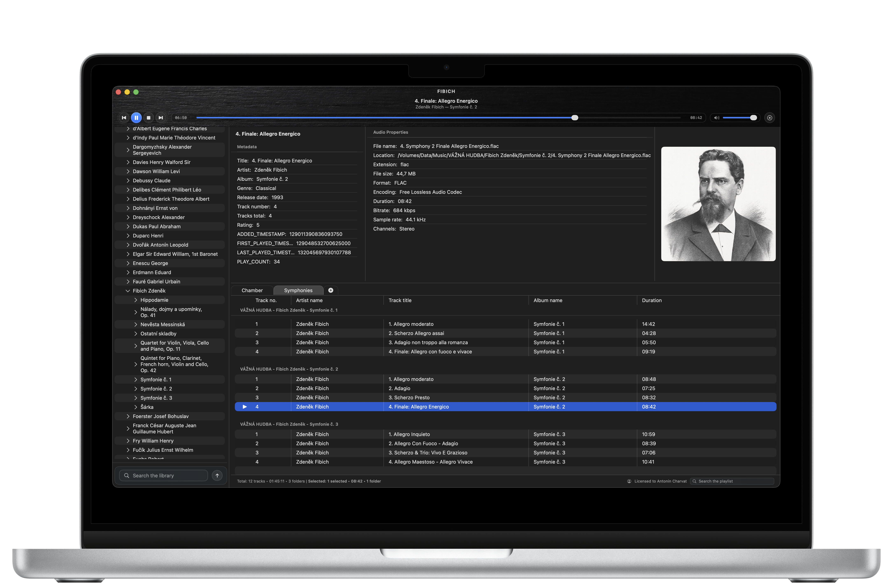Sort by the Duration column header
This screenshot has height=588, width=893.
coord(651,300)
